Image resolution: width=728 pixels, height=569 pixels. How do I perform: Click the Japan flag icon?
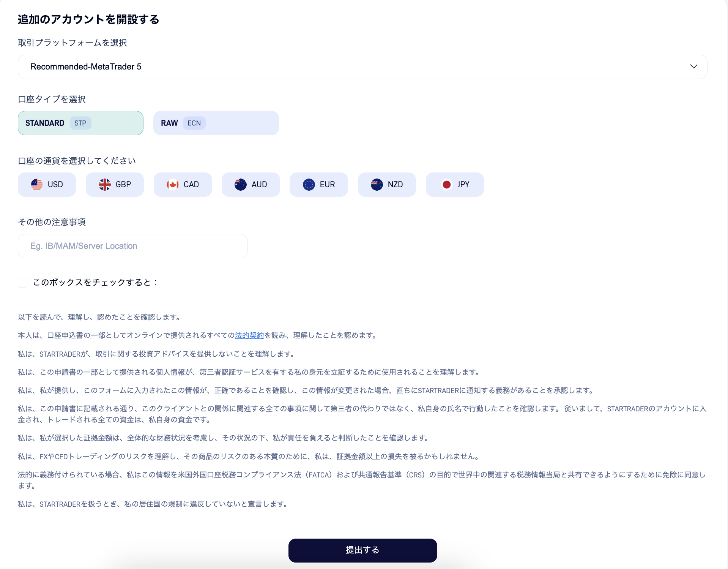(447, 185)
